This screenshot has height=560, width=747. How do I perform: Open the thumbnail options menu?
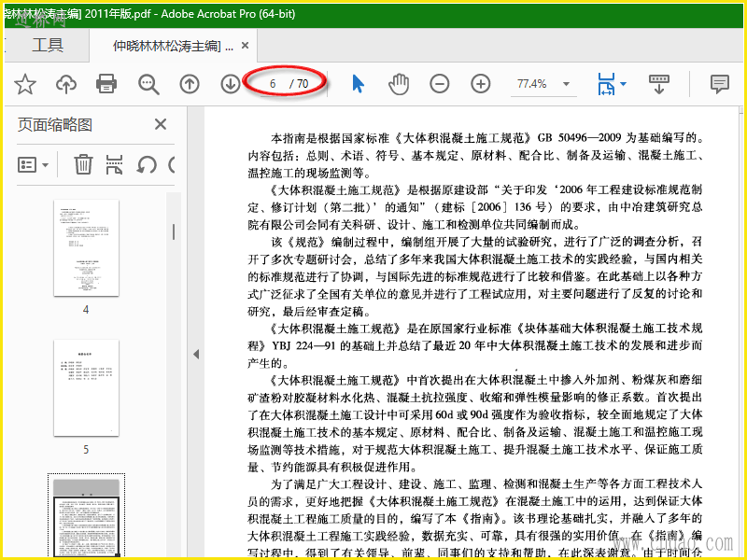[33, 165]
